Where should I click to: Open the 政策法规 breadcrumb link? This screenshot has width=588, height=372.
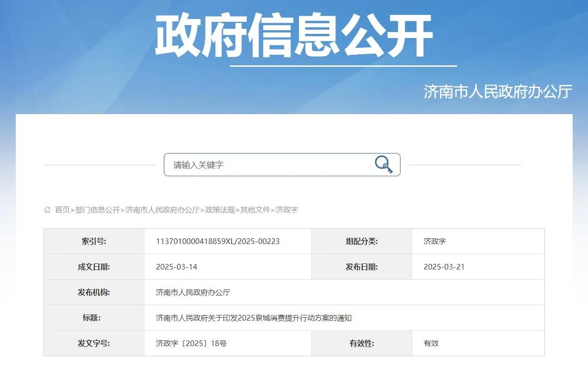(220, 210)
